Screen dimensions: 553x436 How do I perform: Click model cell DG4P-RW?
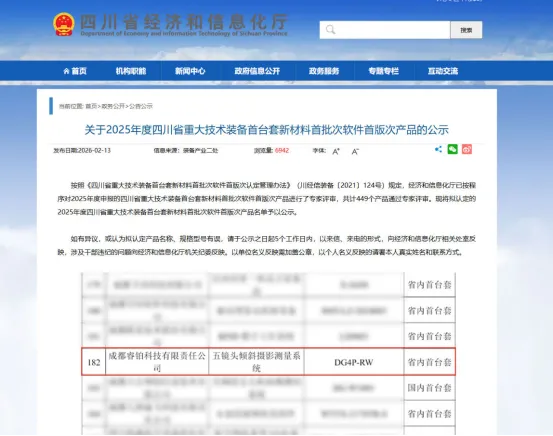(354, 362)
